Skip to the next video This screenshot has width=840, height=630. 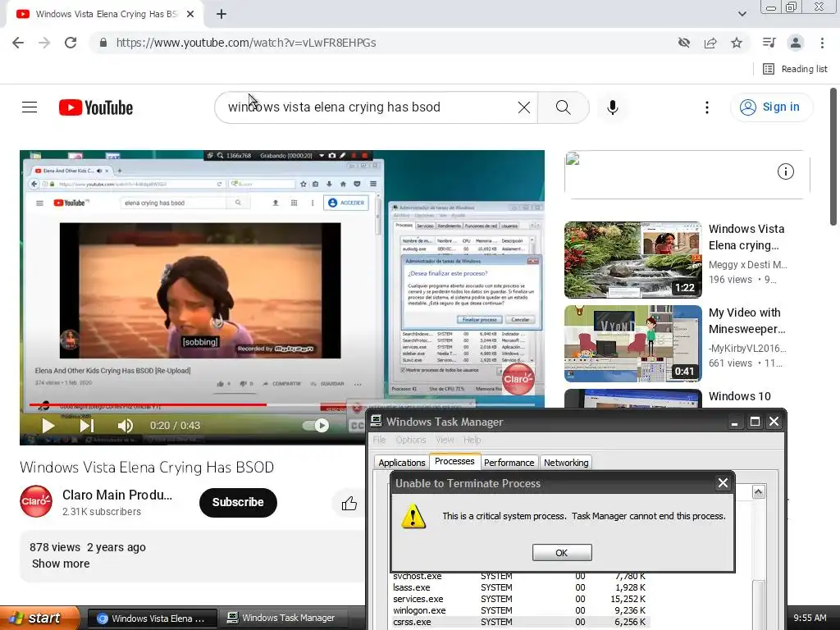click(86, 426)
